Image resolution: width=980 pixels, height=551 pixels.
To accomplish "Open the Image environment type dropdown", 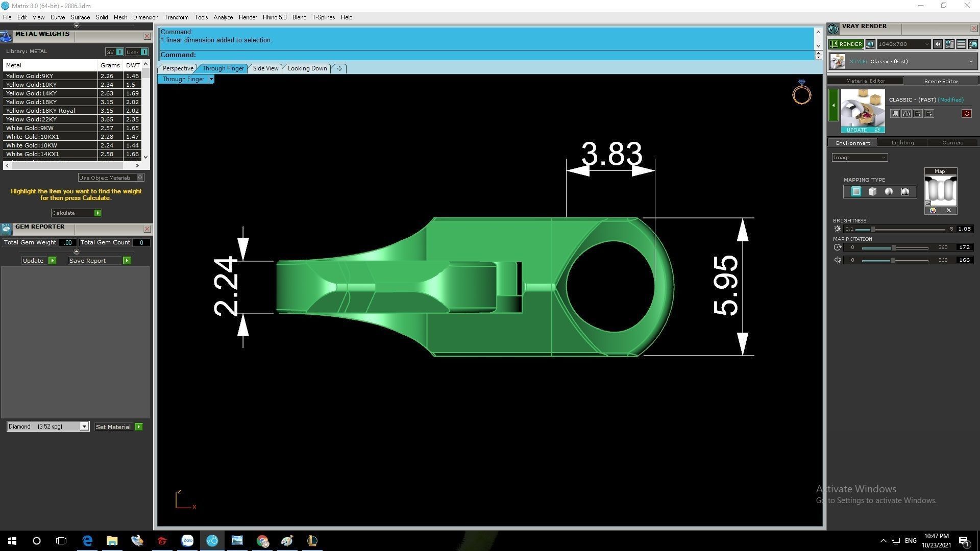I will point(860,158).
